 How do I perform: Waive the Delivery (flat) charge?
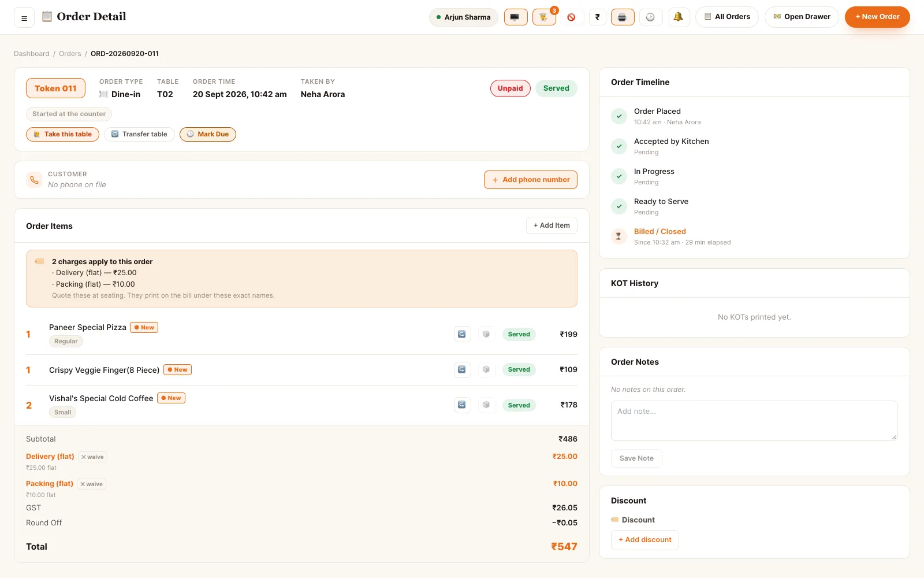coord(92,457)
